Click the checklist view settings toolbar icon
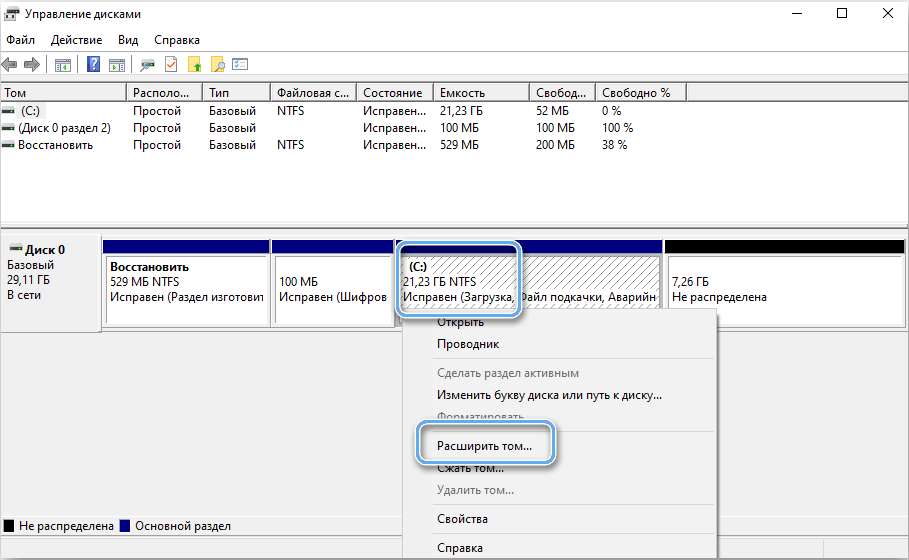This screenshot has height=560, width=909. coord(240,65)
